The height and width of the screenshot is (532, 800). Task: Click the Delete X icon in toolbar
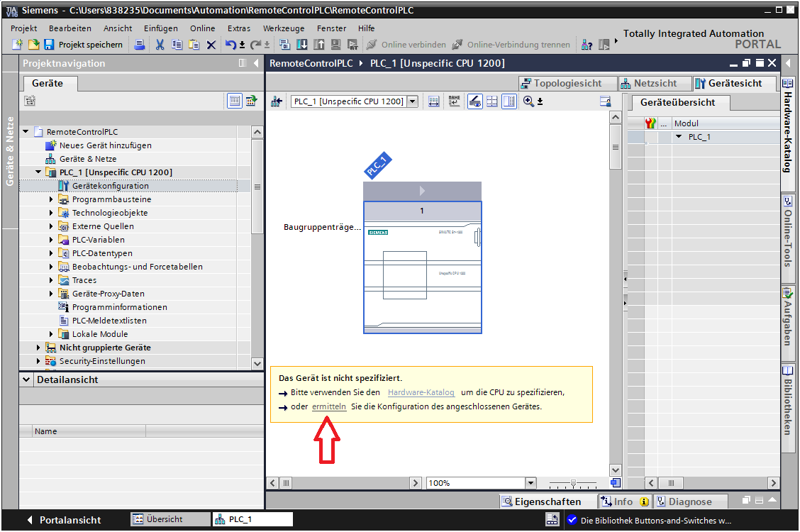pos(211,45)
